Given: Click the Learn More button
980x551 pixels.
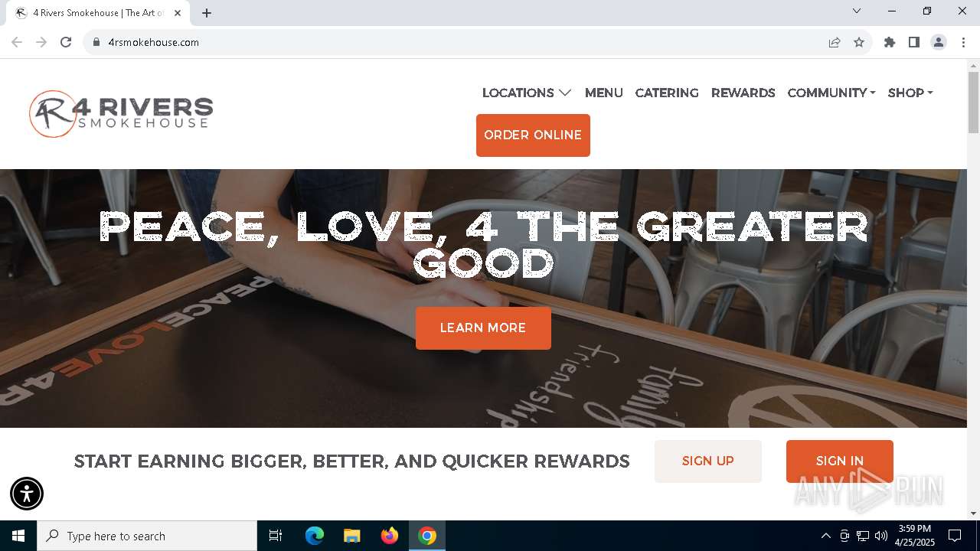Looking at the screenshot, I should point(483,328).
